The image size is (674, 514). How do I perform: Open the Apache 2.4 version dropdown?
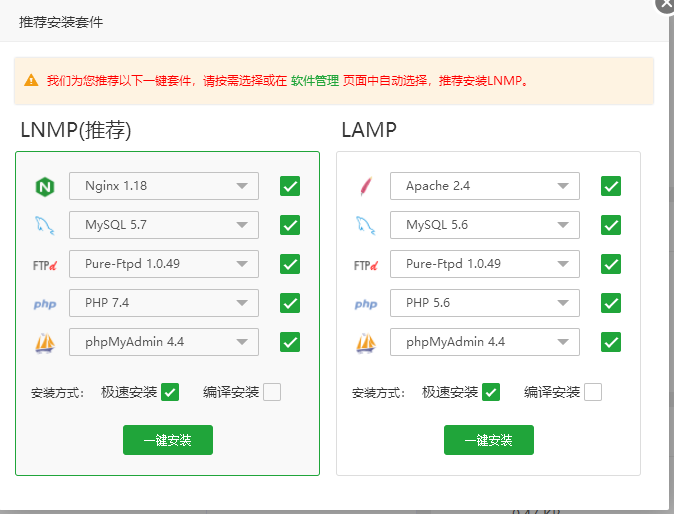pos(485,186)
